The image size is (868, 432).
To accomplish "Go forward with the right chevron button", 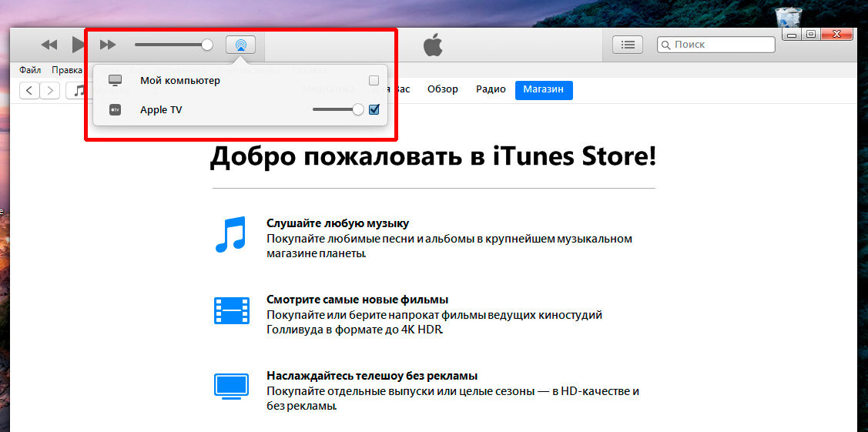I will (50, 90).
